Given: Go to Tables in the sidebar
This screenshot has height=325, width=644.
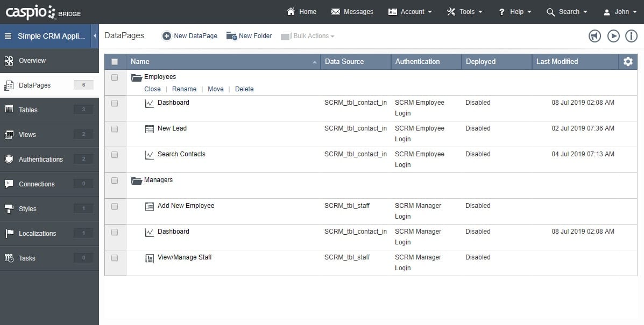Looking at the screenshot, I should [x=29, y=110].
